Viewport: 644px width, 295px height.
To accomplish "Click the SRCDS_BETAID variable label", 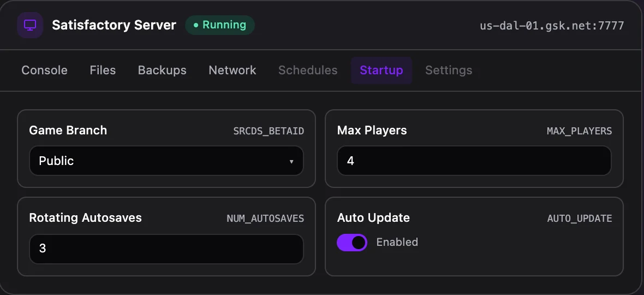I will click(269, 131).
